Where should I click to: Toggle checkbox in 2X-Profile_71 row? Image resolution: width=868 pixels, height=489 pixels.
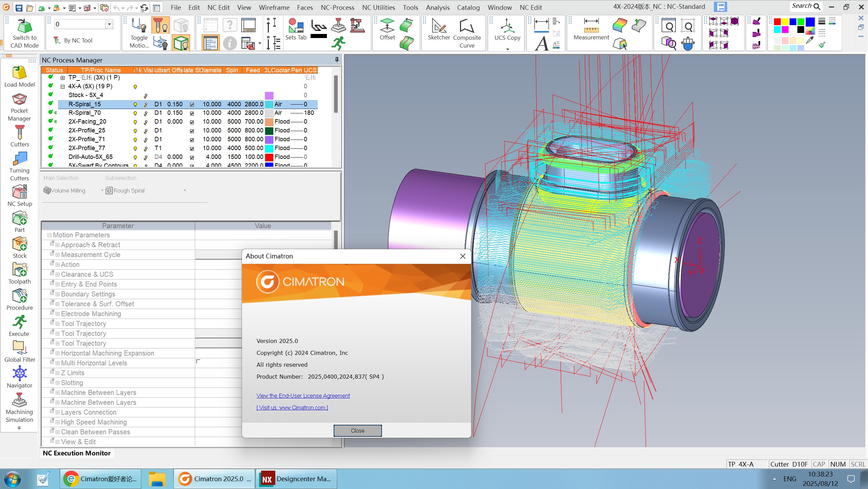point(192,140)
